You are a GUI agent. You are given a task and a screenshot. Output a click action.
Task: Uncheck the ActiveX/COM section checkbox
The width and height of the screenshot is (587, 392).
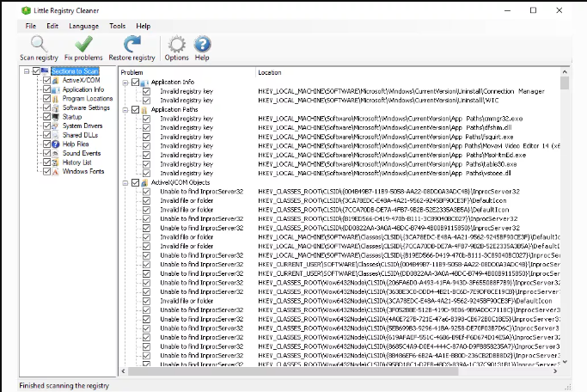coord(46,80)
